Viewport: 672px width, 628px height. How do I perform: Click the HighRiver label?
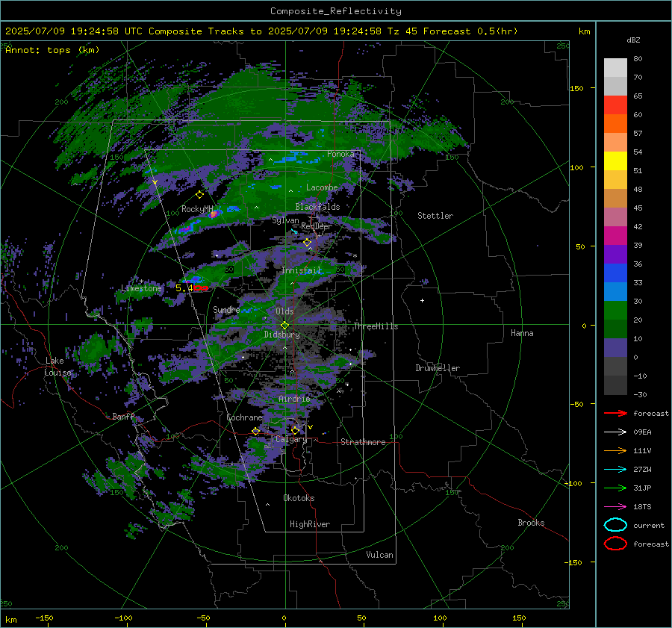coord(310,524)
